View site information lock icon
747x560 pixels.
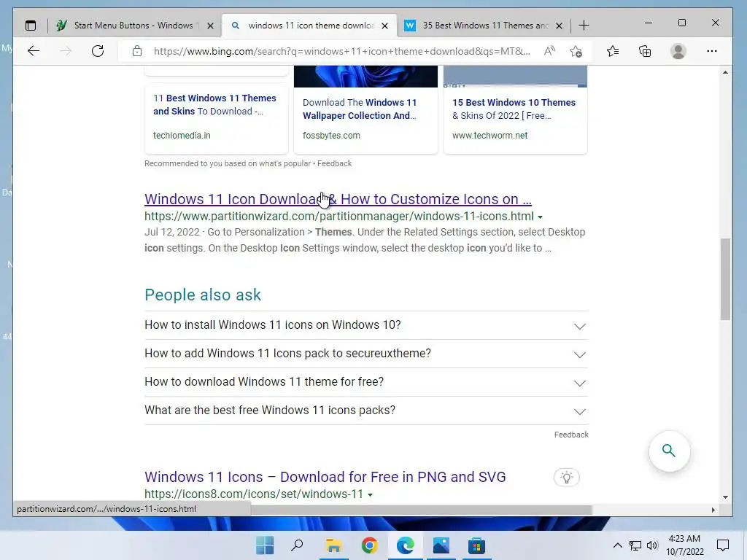pyautogui.click(x=137, y=51)
